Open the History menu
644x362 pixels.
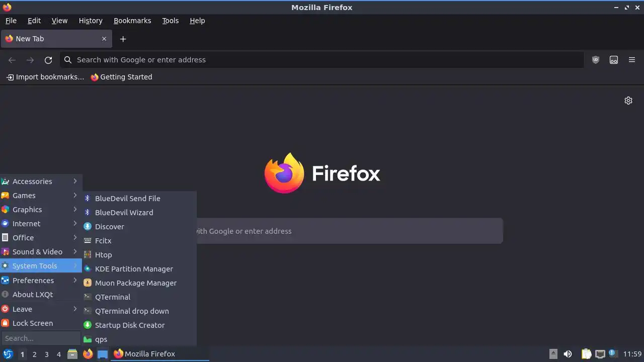pyautogui.click(x=91, y=21)
